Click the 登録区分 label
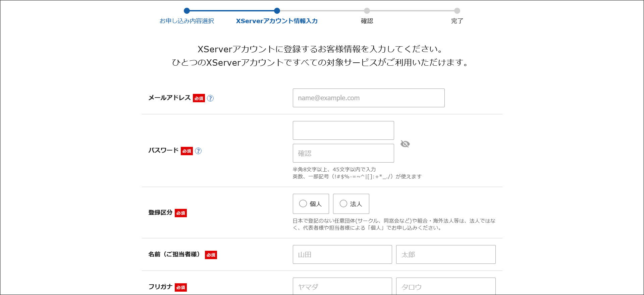 pos(160,213)
